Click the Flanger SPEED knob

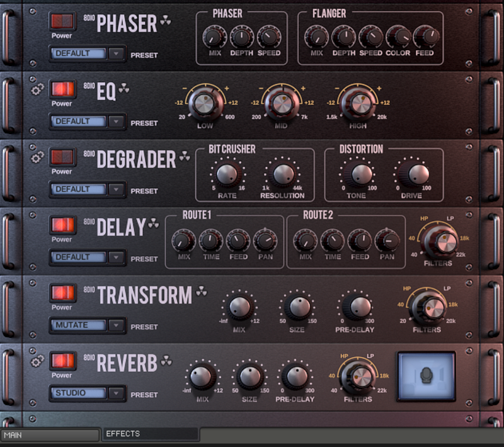tap(371, 37)
